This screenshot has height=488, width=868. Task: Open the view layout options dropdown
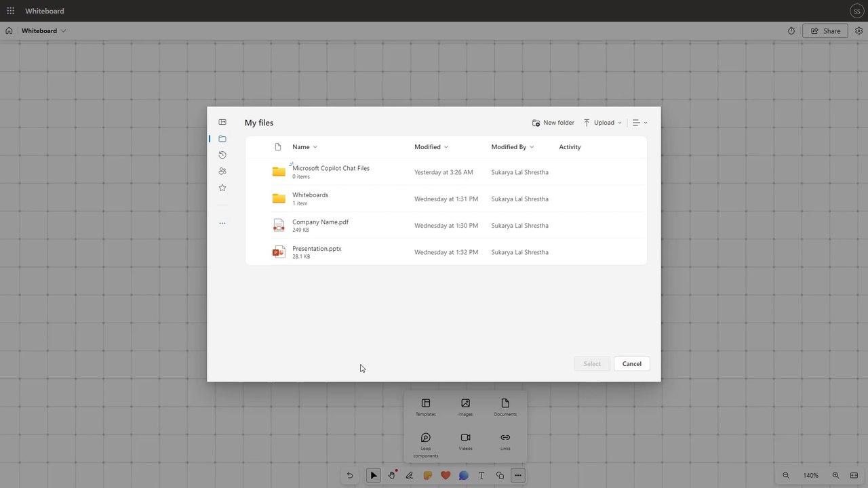pos(639,123)
